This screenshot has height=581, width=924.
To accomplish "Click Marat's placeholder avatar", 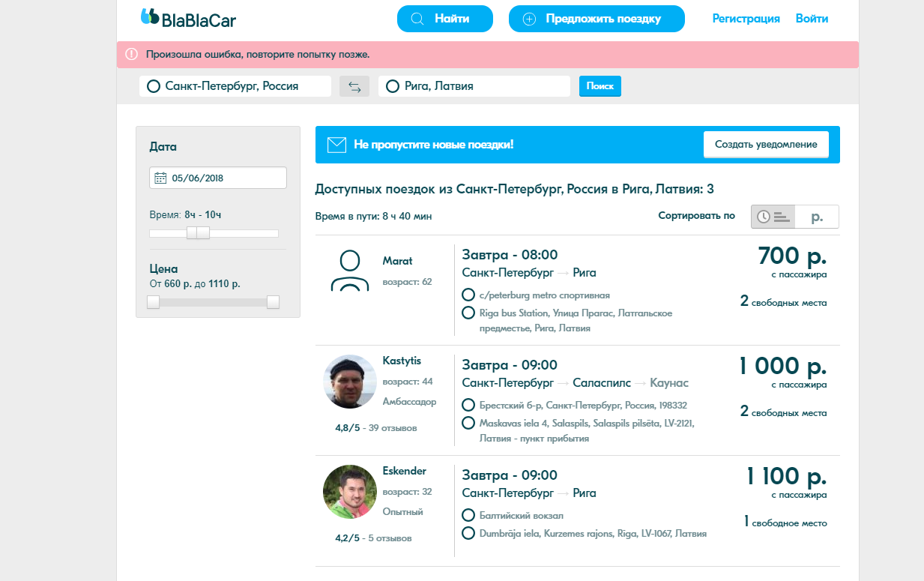I will click(350, 270).
